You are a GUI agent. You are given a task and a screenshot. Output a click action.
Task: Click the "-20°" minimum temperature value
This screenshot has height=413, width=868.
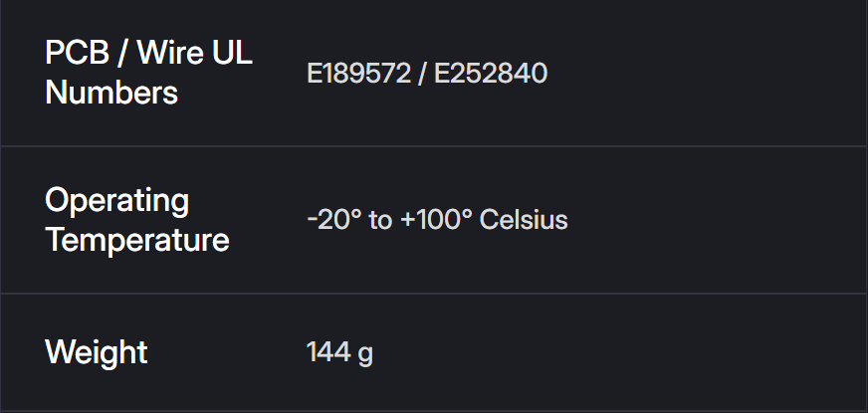tap(333, 220)
